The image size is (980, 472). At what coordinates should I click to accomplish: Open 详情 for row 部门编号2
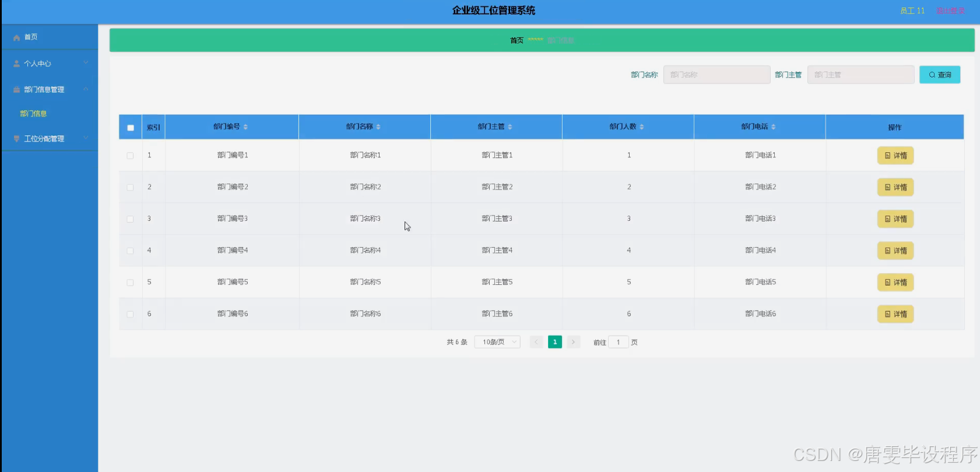tap(895, 188)
